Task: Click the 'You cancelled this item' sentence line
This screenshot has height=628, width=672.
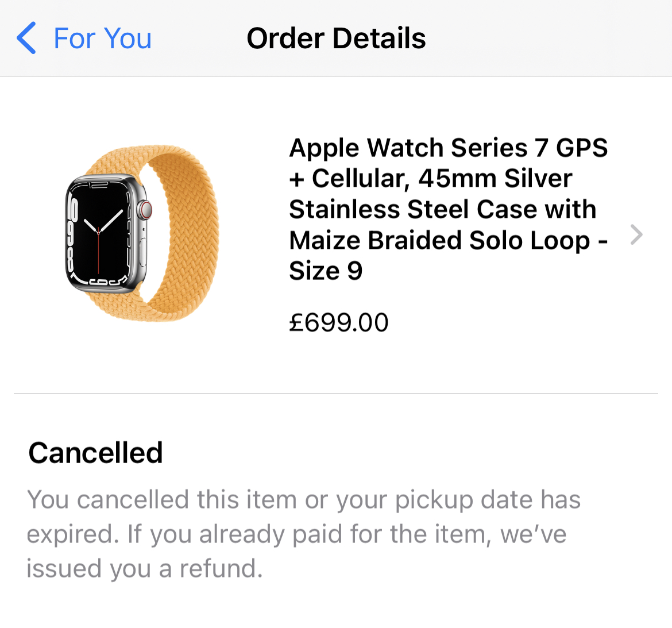Action: point(303,500)
